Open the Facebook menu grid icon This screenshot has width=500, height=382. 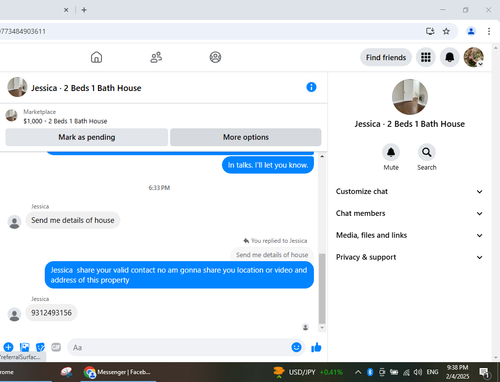[x=426, y=57]
